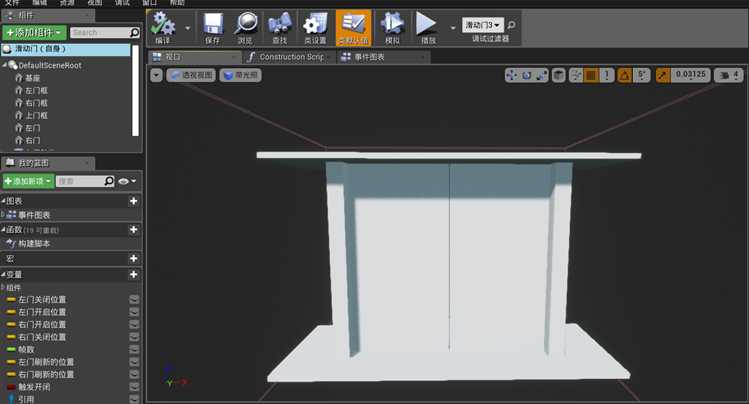Click the Find (查找) binoculars icon

coord(280,27)
